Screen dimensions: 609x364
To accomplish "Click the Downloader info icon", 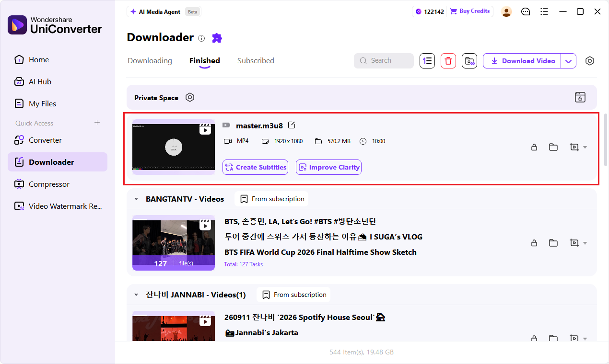I will click(201, 38).
